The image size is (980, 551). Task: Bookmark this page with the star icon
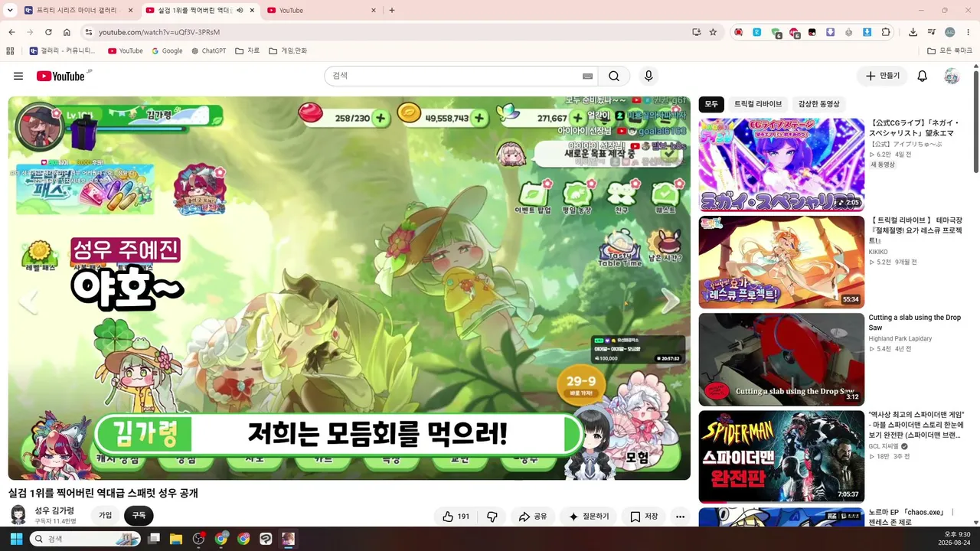pos(713,32)
